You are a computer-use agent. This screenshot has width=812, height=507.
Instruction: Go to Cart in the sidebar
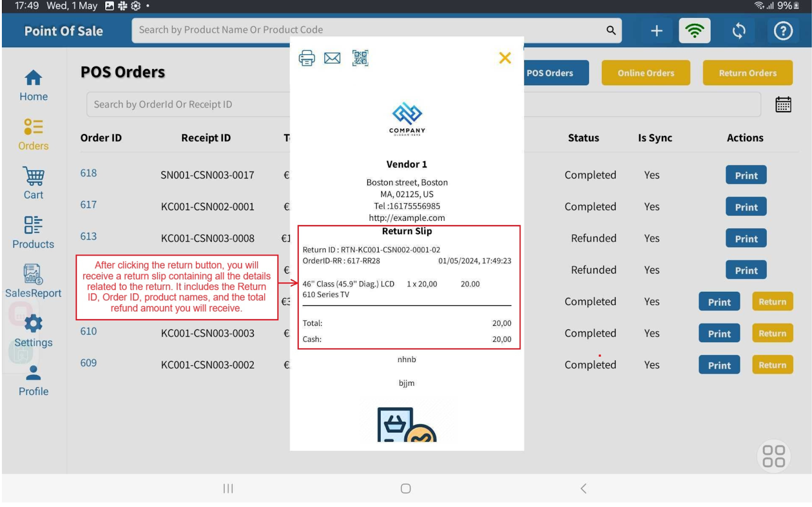pos(33,183)
